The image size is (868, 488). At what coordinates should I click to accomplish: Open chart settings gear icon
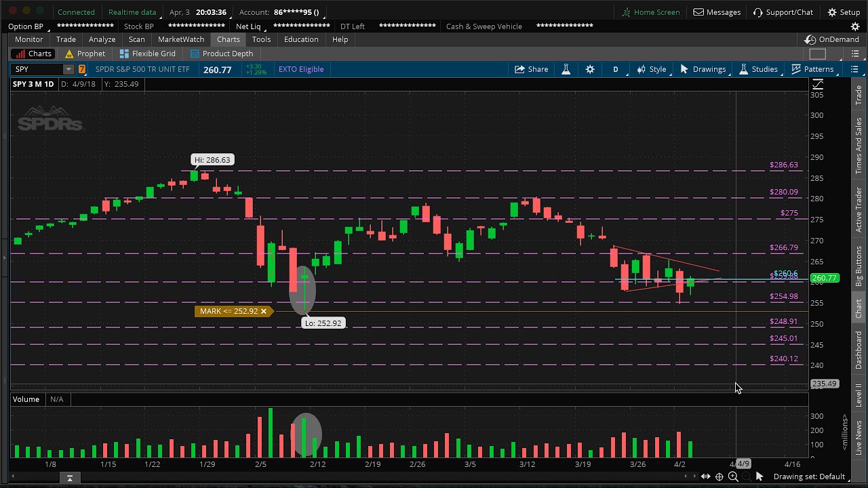pos(590,69)
